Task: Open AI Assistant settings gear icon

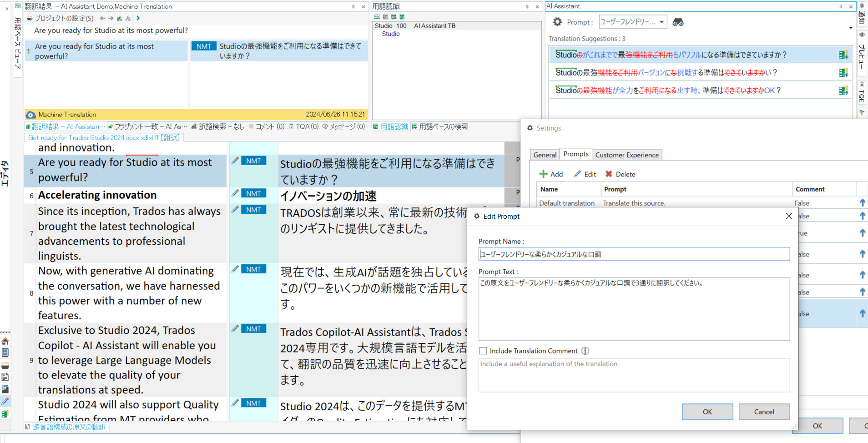Action: point(557,22)
